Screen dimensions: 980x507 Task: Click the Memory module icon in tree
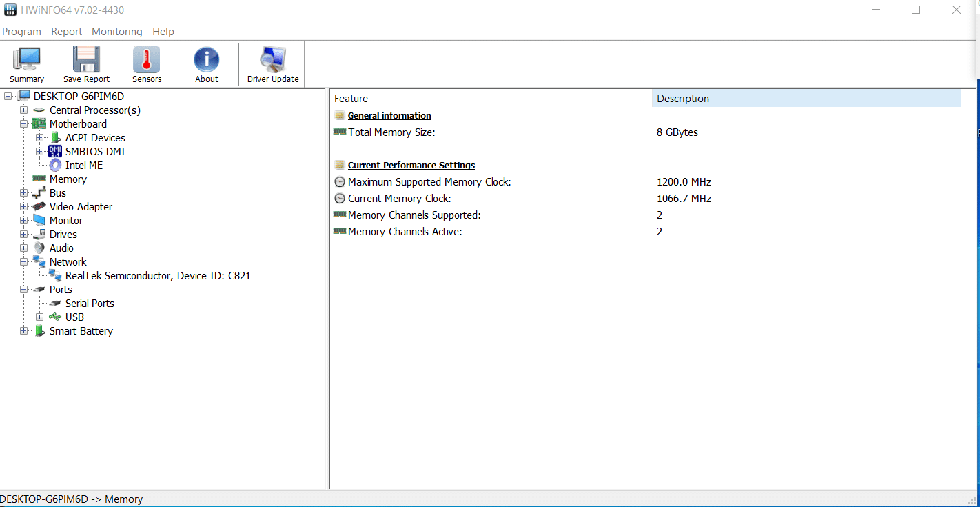click(x=39, y=179)
